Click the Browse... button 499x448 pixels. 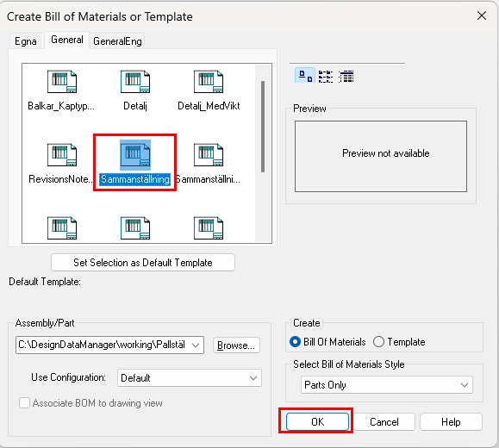click(236, 345)
